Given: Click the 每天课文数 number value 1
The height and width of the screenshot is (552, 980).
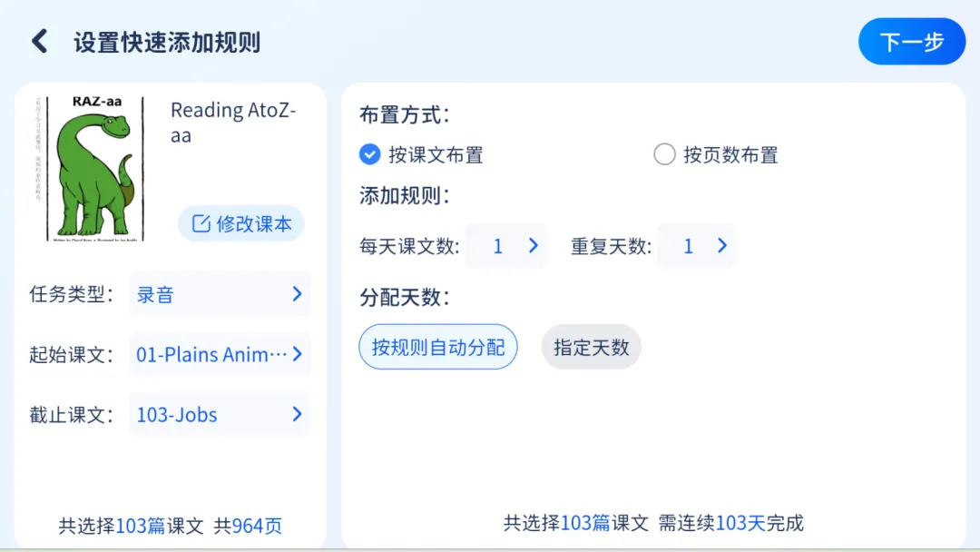Looking at the screenshot, I should (x=498, y=246).
